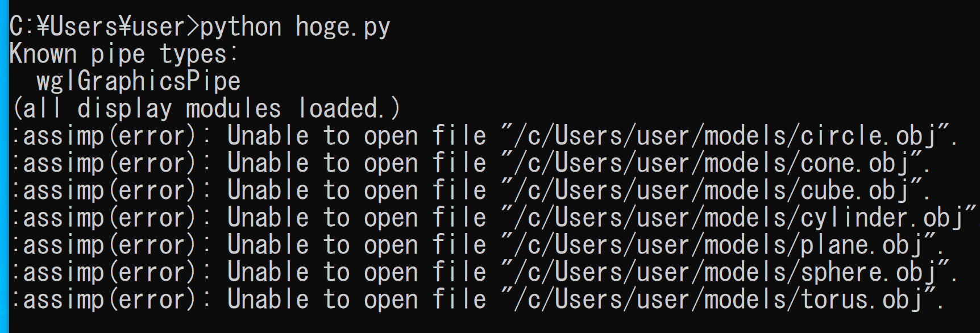
Task: Click the empty area below the torus line
Action: 489,323
